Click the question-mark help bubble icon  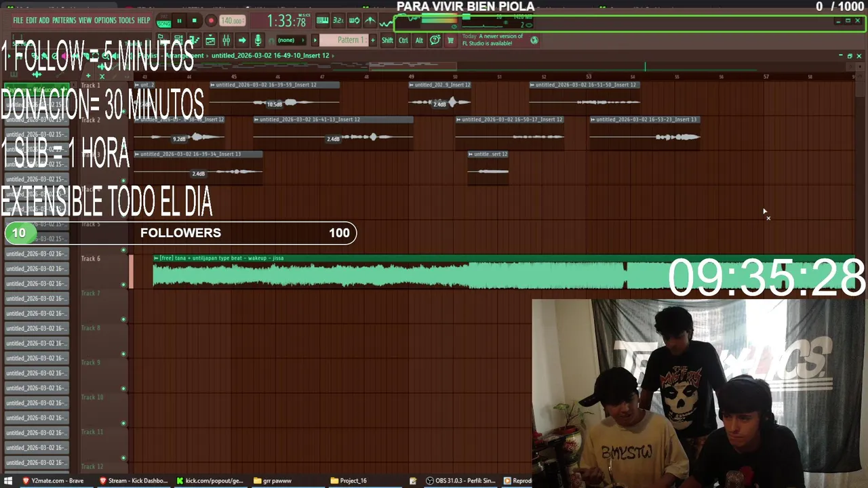pyautogui.click(x=435, y=40)
